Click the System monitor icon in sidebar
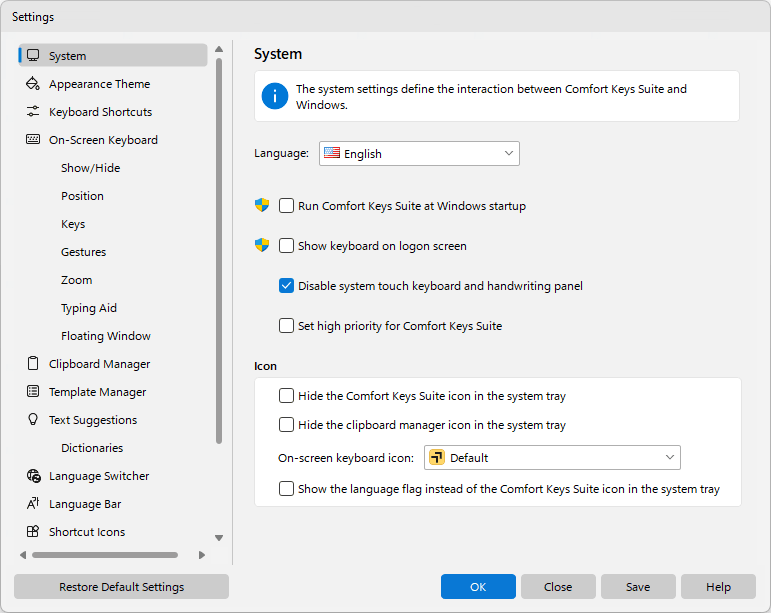This screenshot has height=613, width=771. coord(33,55)
